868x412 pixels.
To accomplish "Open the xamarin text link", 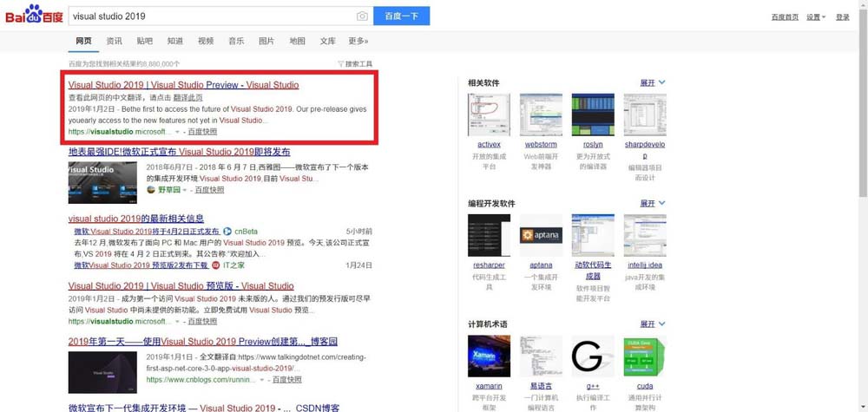I will tap(489, 386).
